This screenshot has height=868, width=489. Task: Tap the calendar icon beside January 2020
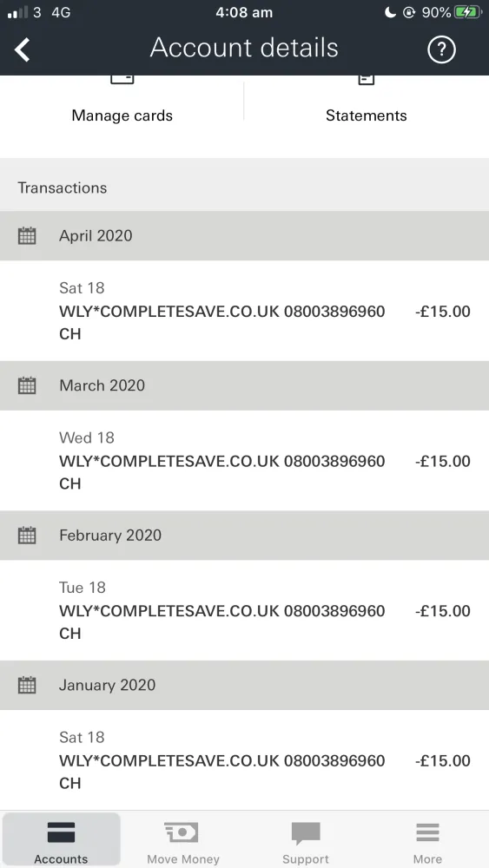pos(27,685)
